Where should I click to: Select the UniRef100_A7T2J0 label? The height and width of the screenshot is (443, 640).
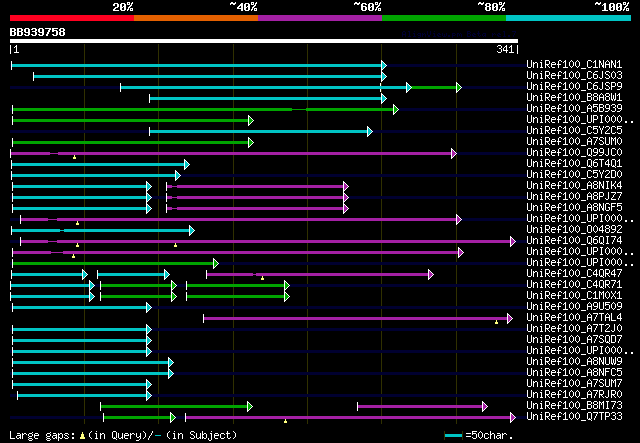coord(574,328)
